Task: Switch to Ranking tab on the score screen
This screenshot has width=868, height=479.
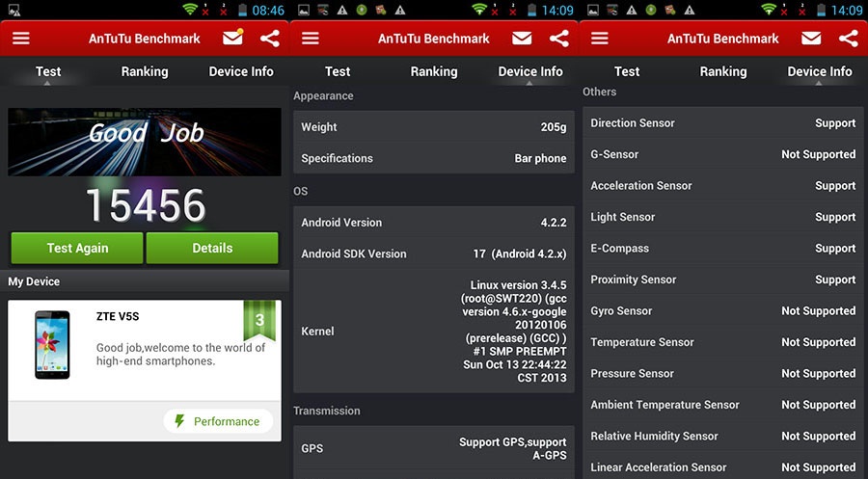Action: tap(145, 71)
